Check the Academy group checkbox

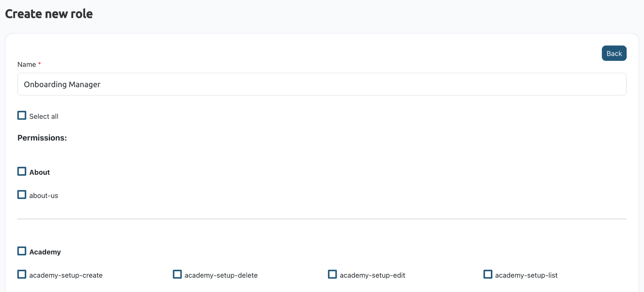(22, 251)
